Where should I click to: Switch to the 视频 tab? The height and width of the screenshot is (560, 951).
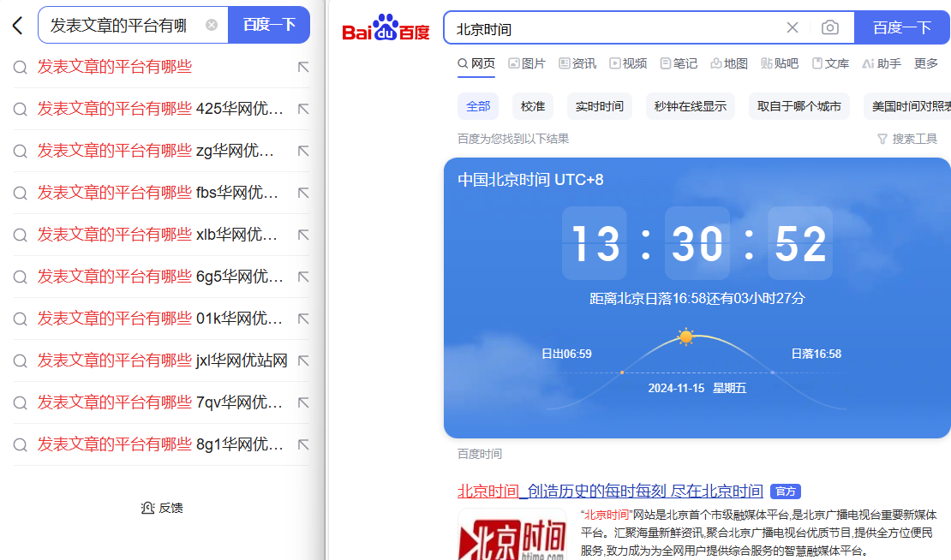(628, 63)
